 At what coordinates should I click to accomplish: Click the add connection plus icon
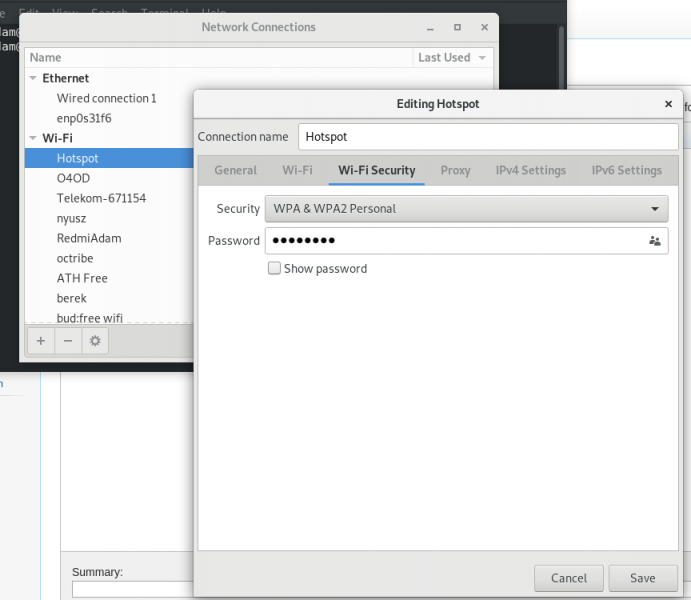click(x=41, y=341)
